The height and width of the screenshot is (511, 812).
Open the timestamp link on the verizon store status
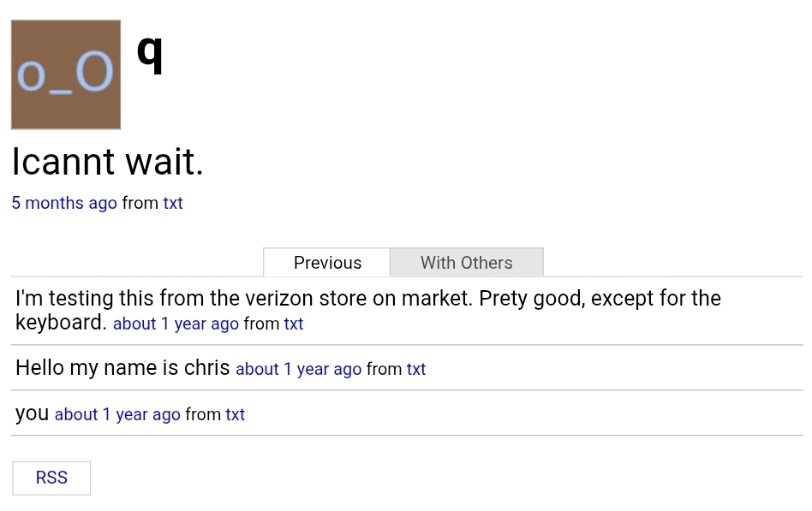pyautogui.click(x=176, y=324)
